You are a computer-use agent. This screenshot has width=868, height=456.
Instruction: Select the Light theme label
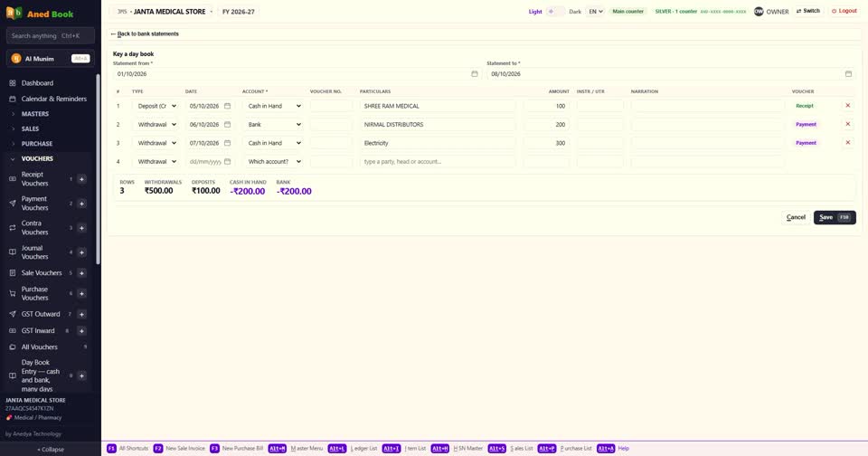tap(534, 11)
